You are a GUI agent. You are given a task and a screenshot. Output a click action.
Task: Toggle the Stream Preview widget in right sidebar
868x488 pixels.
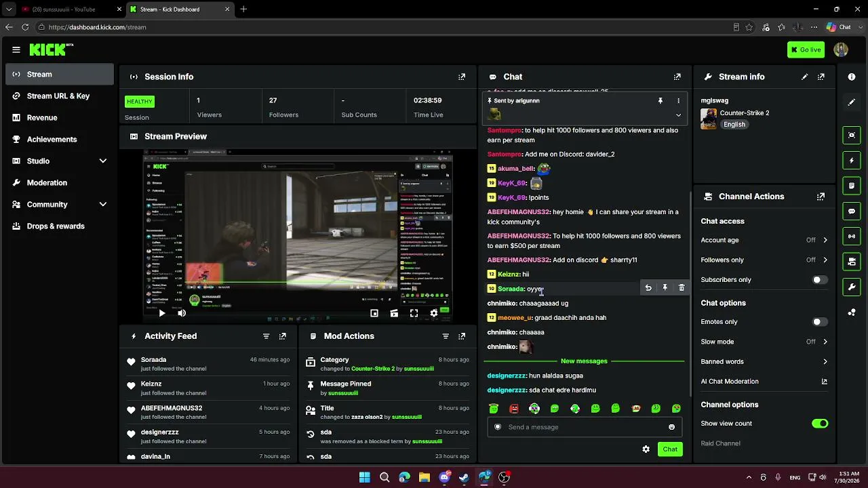pos(852,135)
